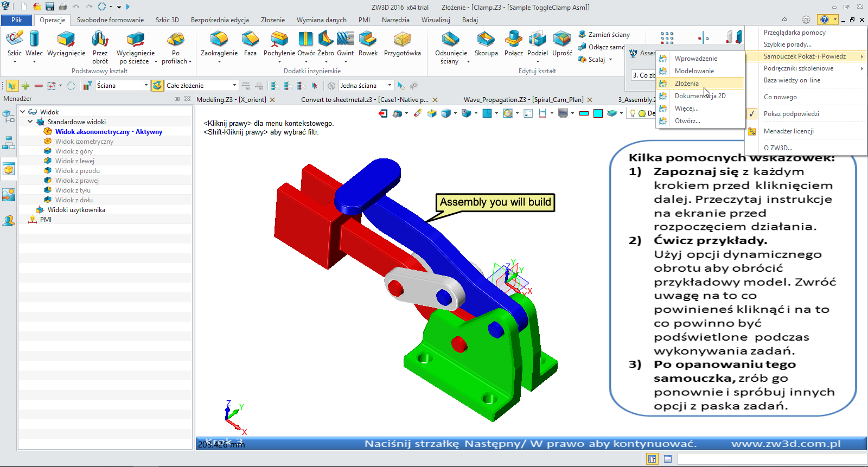868x467 pixels.
Task: Click the Po profilach loft tool
Action: [x=176, y=47]
